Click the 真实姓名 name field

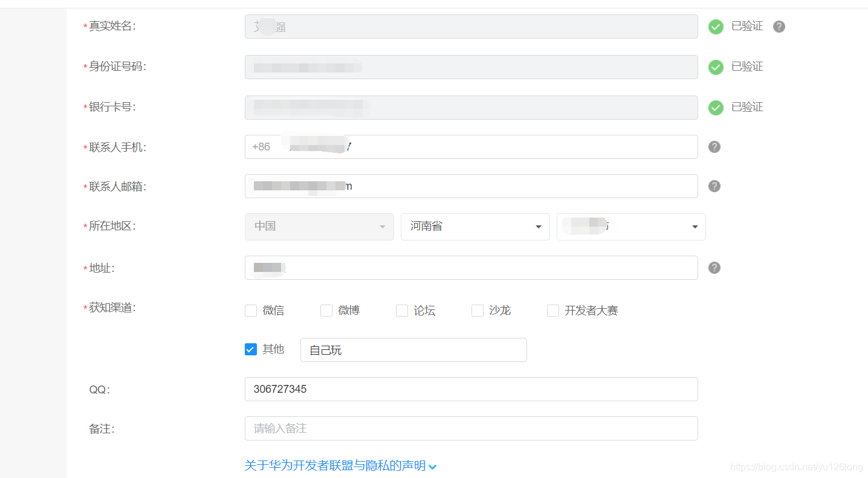(471, 27)
